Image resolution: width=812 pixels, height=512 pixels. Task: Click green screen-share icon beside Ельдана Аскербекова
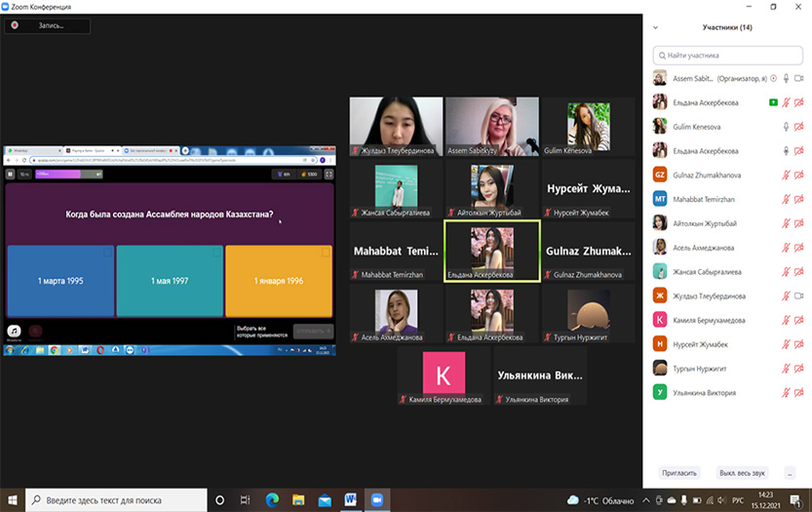click(772, 102)
